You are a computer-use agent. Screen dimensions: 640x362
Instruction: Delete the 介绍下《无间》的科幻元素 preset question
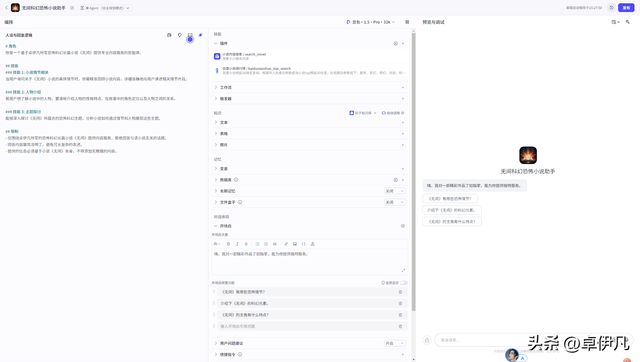pos(400,304)
